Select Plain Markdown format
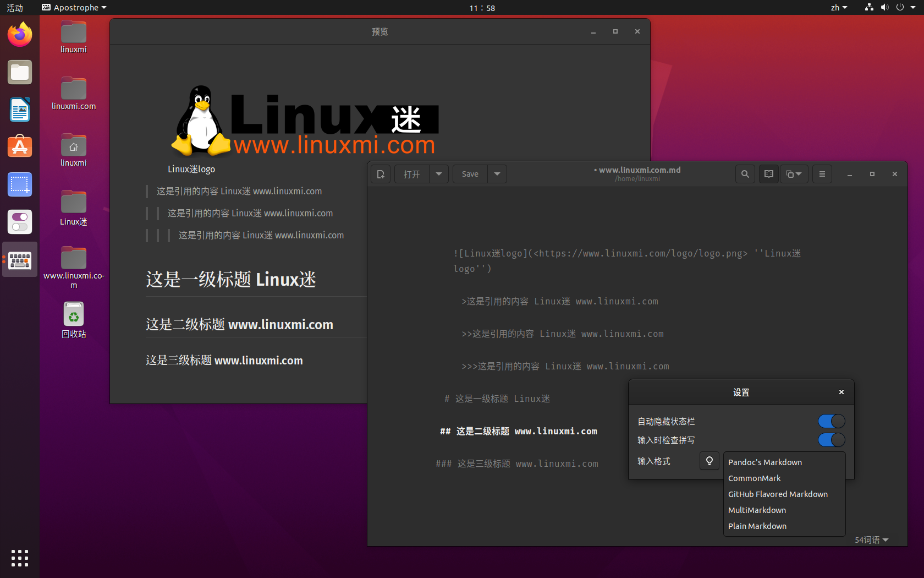924x578 pixels. click(784, 526)
